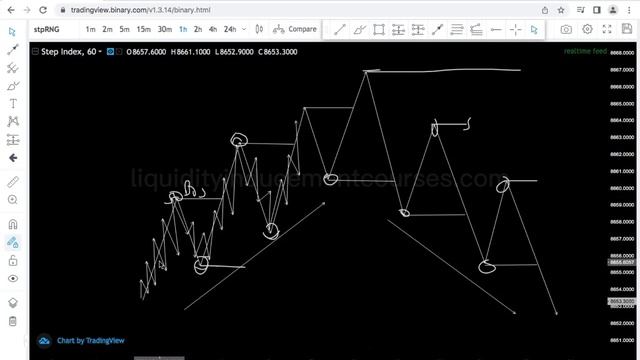The width and height of the screenshot is (640, 360).
Task: Pick the second fib extension tool in favorites toolbar
Action: click(418, 29)
